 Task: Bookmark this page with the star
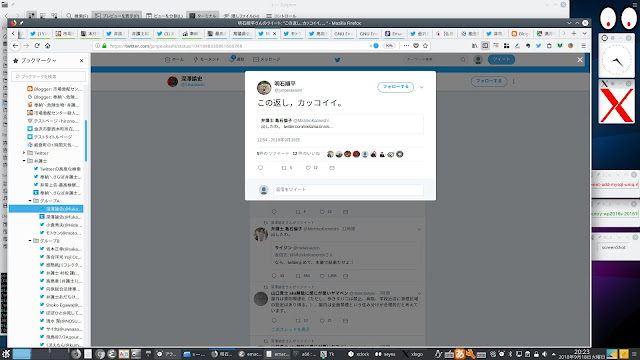[425, 46]
